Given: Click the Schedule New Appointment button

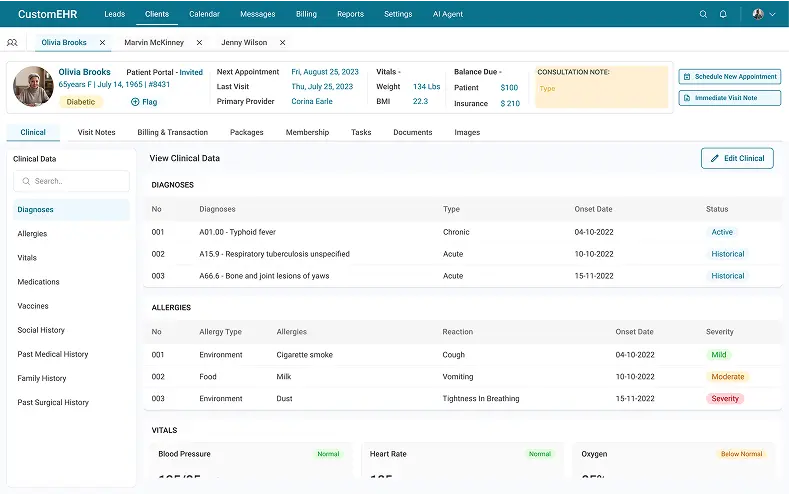Looking at the screenshot, I should [730, 77].
